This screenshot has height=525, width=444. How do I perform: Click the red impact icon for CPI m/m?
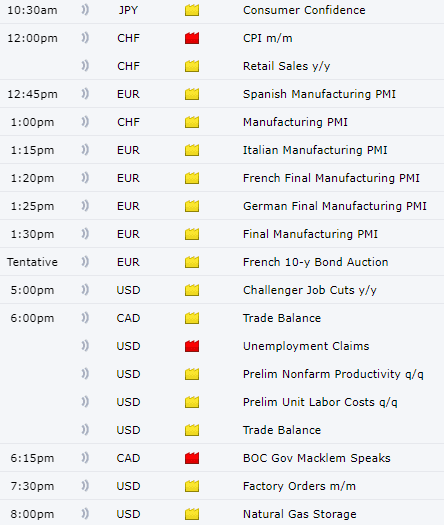[x=192, y=38]
